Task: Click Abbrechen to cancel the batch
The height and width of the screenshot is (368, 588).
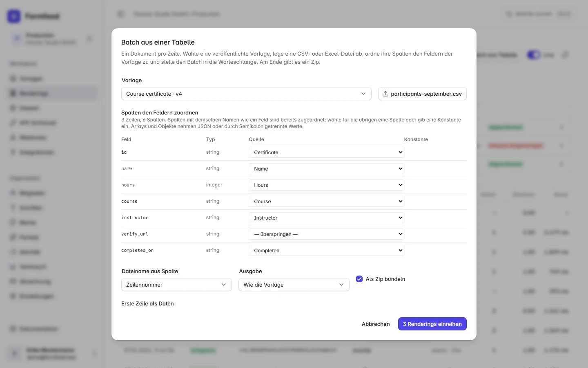Action: click(x=376, y=324)
